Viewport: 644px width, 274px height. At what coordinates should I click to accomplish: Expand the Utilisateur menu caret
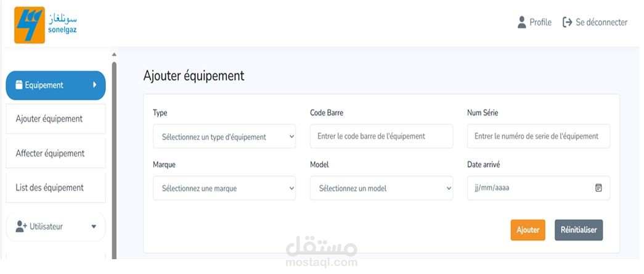pyautogui.click(x=94, y=226)
